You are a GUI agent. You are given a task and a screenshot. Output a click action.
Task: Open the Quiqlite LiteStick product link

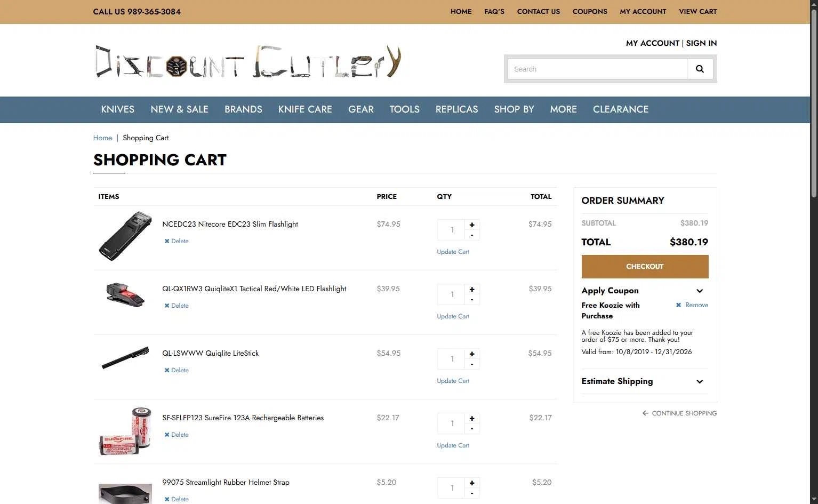click(x=211, y=353)
